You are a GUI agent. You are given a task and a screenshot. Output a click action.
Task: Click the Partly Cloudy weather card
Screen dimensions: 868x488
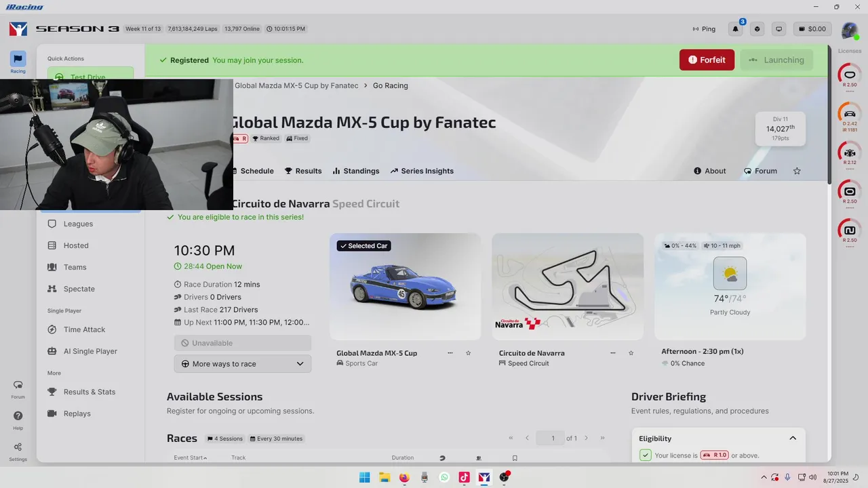coord(730,287)
